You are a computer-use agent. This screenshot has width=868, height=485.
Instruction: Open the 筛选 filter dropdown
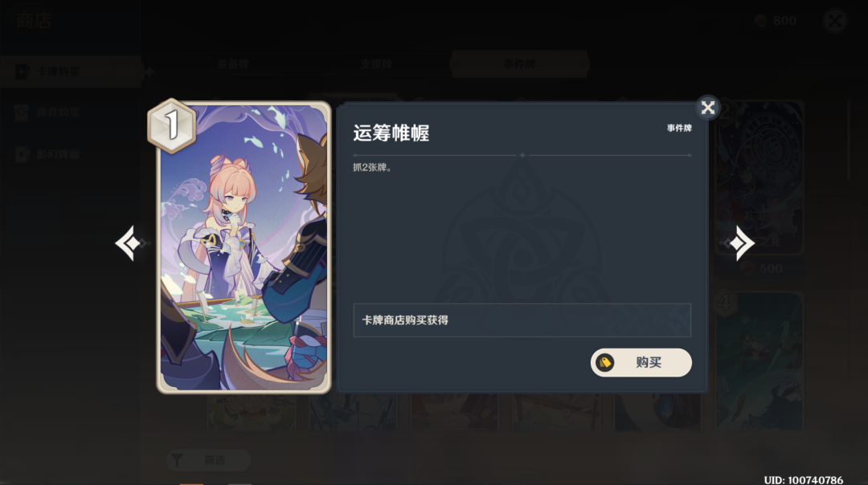coord(208,460)
